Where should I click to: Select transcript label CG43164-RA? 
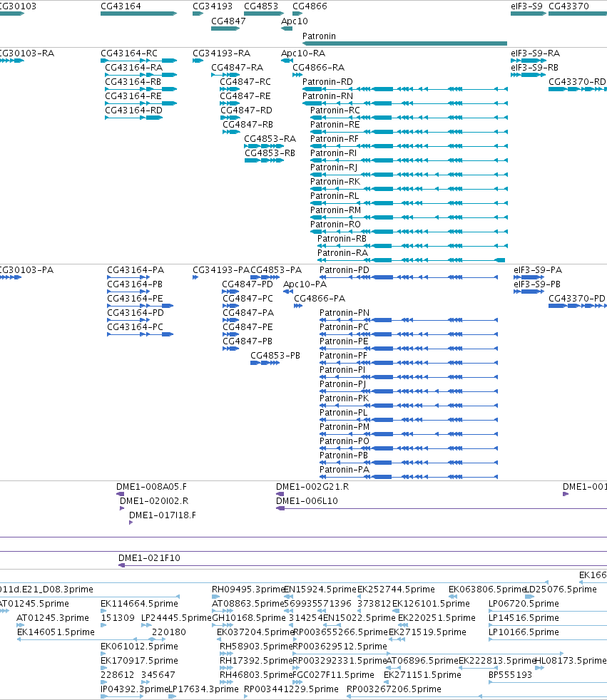(x=133, y=68)
